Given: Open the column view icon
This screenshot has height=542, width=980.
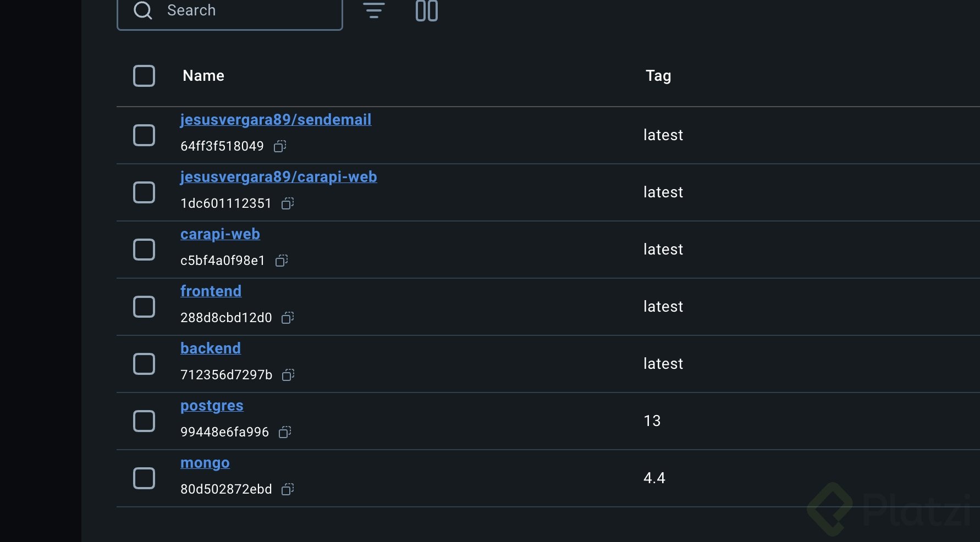Looking at the screenshot, I should pos(427,10).
